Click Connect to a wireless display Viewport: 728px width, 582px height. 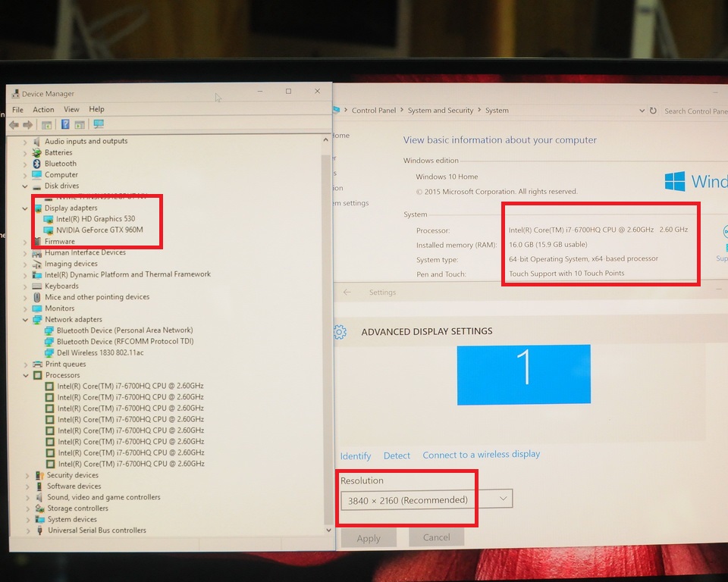click(482, 455)
